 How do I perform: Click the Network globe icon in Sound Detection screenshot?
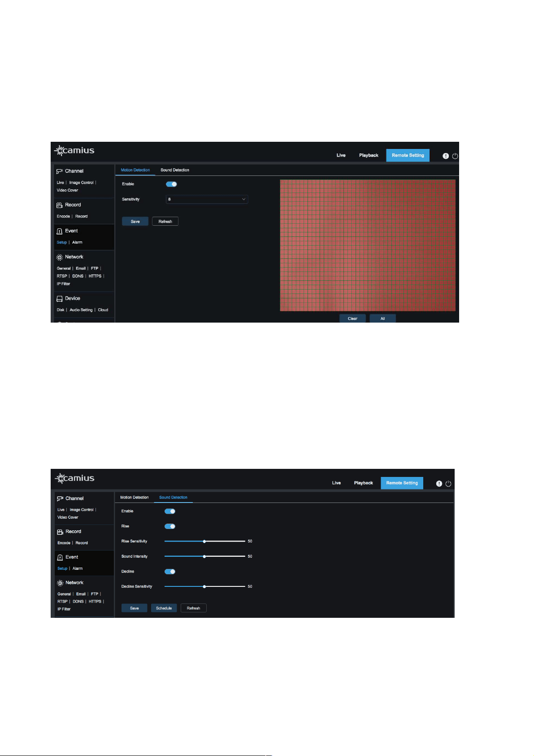60,583
